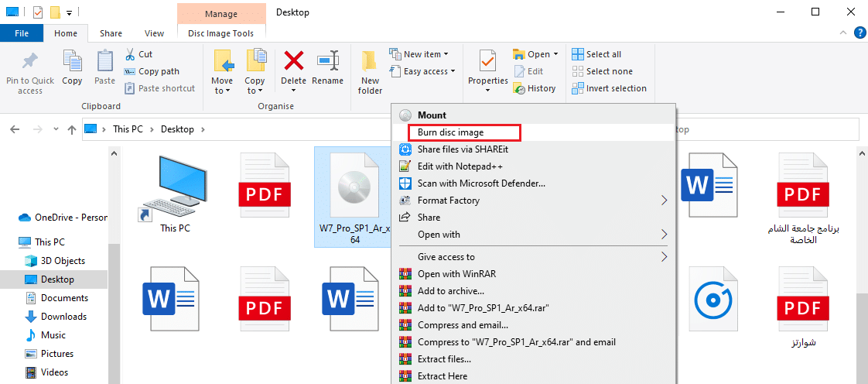Click the Rename ribbon icon
Image resolution: width=868 pixels, height=384 pixels.
[327, 62]
